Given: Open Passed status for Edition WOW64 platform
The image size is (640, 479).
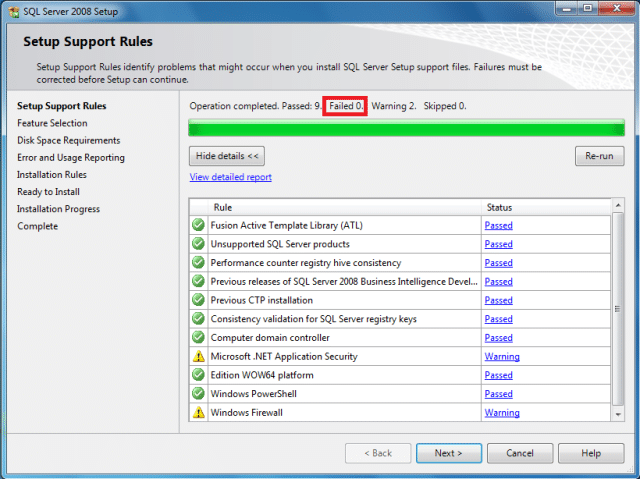Looking at the screenshot, I should pyautogui.click(x=498, y=375).
